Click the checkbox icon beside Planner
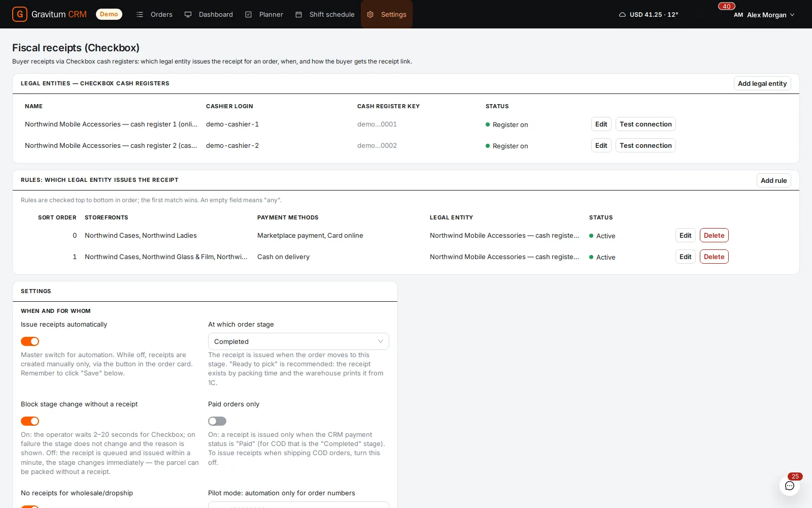This screenshot has width=812, height=508. click(x=248, y=14)
